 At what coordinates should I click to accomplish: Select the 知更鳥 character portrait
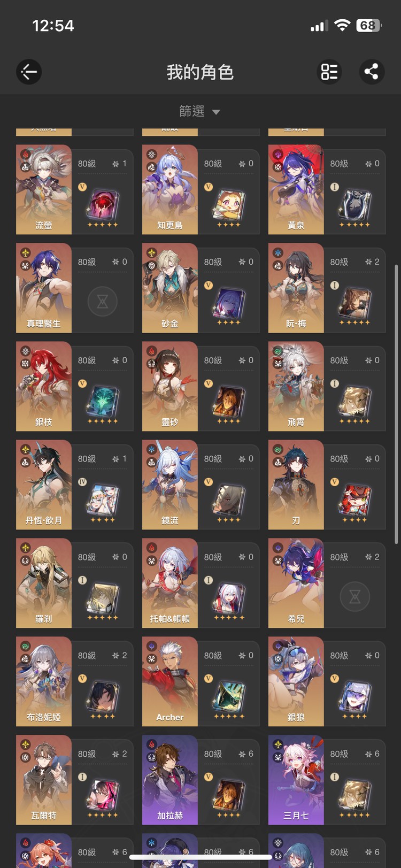pos(170,190)
